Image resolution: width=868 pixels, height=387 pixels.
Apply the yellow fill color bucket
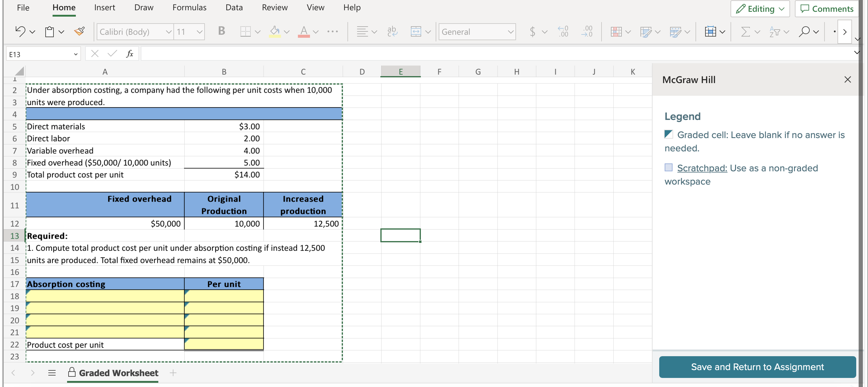[x=275, y=32]
